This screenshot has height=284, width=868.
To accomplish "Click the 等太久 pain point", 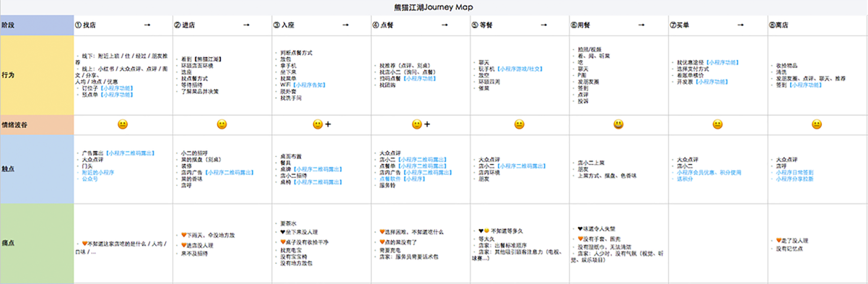I will (486, 238).
